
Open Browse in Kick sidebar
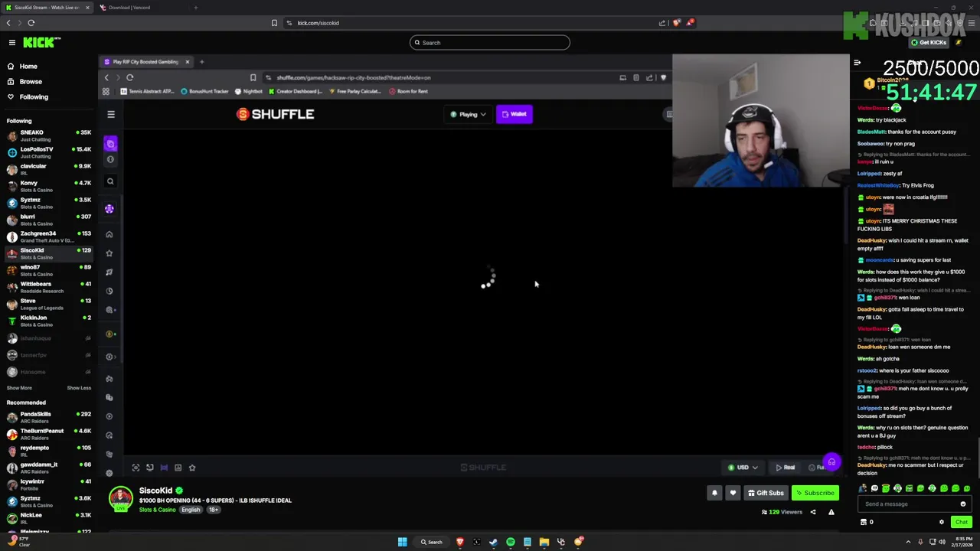[x=31, y=82]
